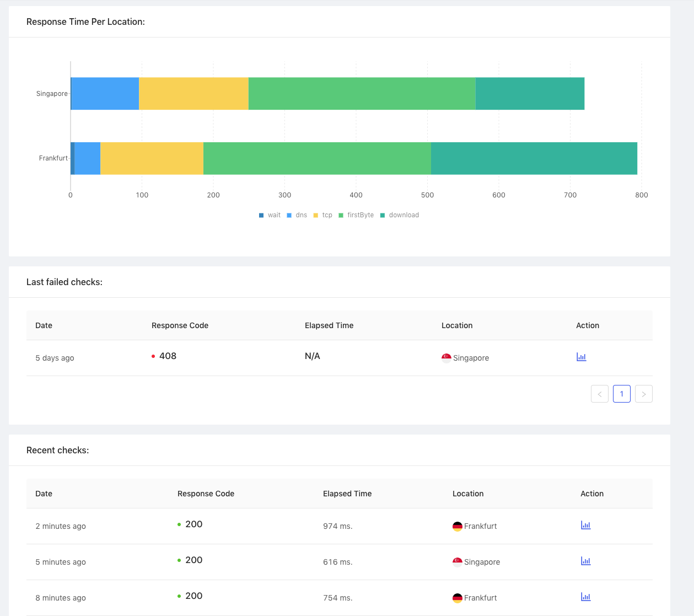Click Response Code header in Recent checks table
694x616 pixels.
(x=206, y=494)
